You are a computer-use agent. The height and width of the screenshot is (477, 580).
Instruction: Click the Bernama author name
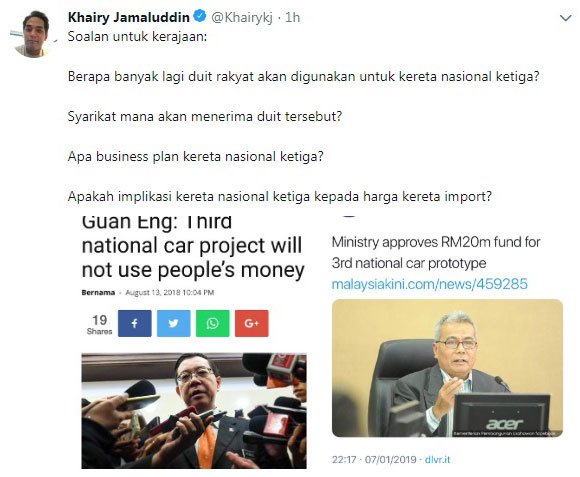(x=98, y=292)
